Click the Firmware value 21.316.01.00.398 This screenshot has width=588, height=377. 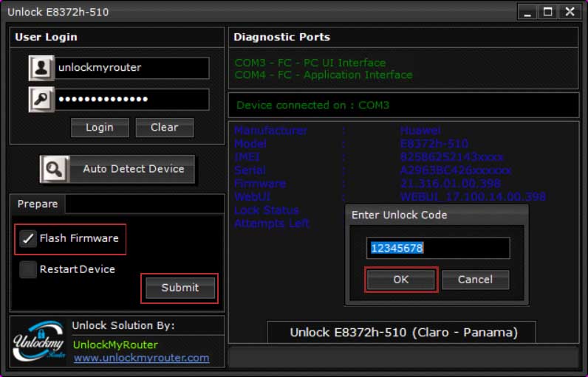[x=450, y=184]
